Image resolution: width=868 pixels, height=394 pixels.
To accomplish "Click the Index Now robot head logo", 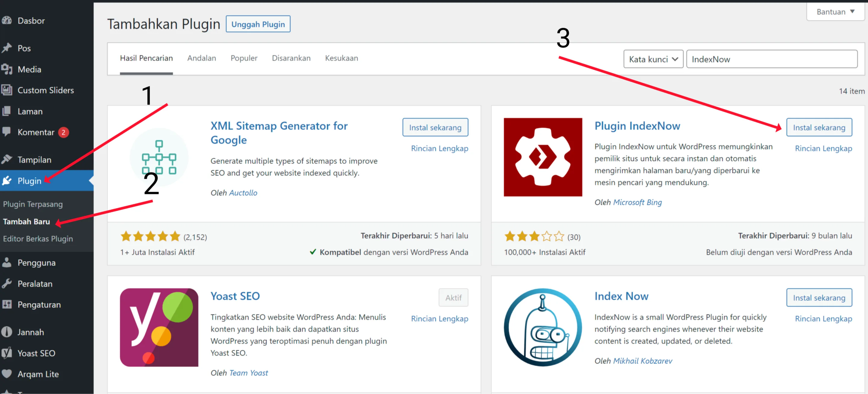I will coord(543,327).
